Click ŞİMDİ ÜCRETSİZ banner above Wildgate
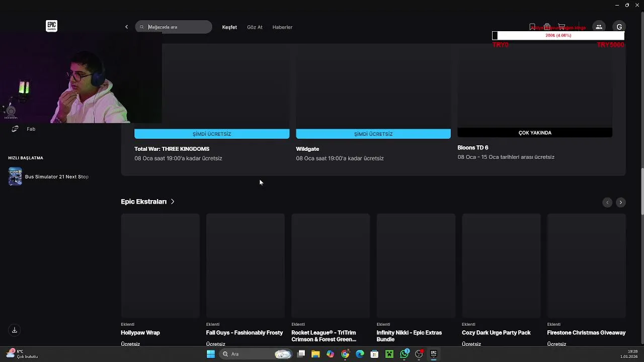The image size is (644, 362). [373, 134]
